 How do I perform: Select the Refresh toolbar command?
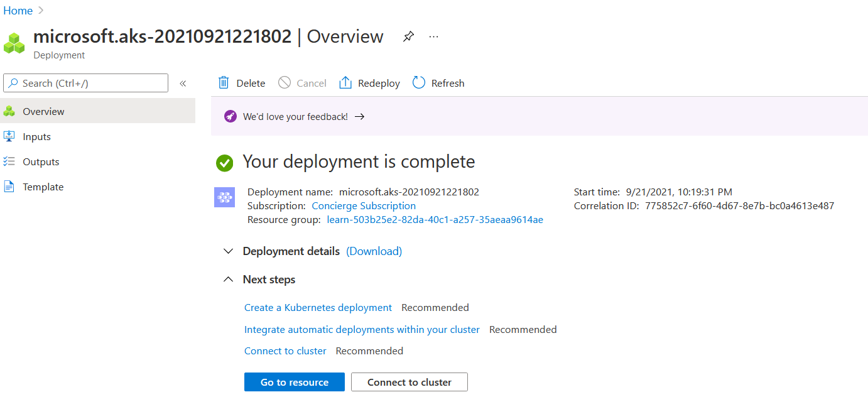coord(438,83)
